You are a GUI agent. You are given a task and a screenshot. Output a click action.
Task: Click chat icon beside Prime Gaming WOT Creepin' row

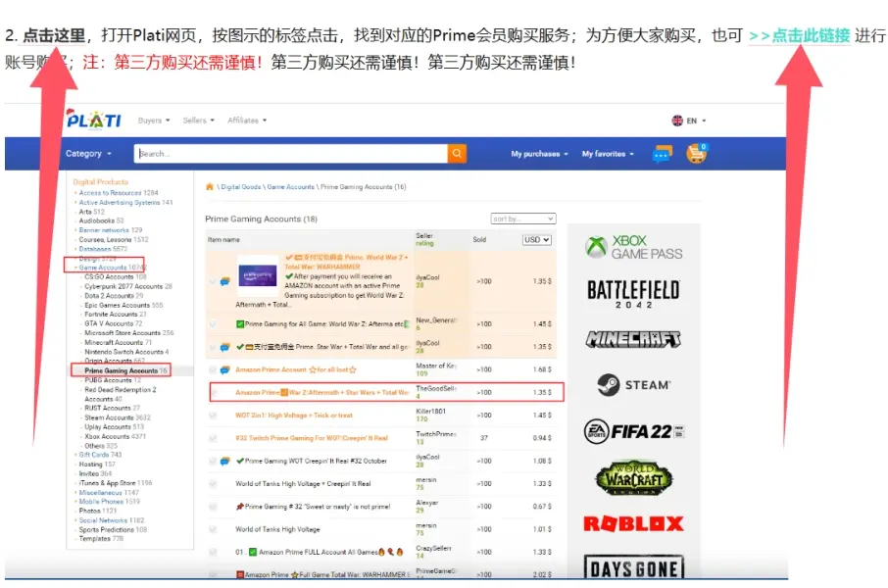tap(224, 462)
